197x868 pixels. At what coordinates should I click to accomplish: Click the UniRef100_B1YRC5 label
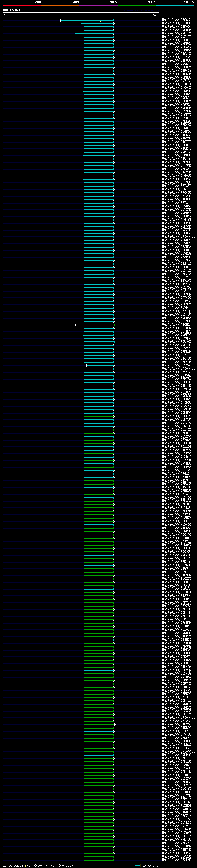[x=177, y=822]
